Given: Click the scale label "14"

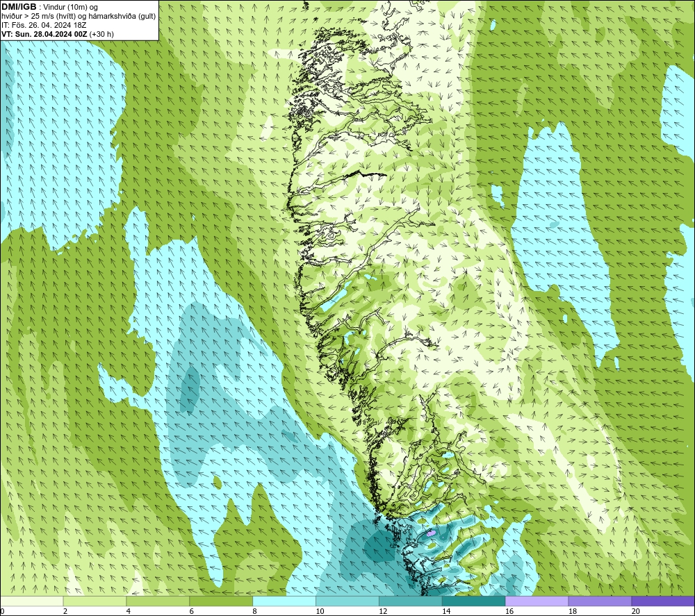Looking at the screenshot, I should click(x=446, y=611).
